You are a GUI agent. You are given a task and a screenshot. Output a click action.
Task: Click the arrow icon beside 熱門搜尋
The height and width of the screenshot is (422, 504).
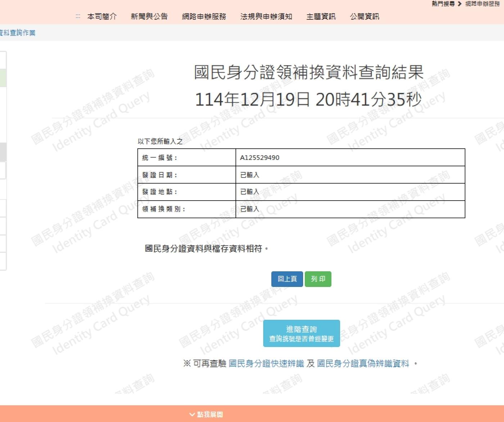point(460,4)
